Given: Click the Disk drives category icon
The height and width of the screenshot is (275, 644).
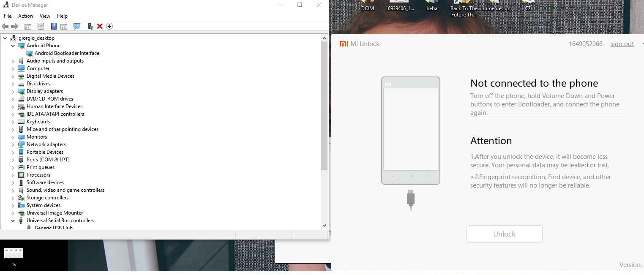Looking at the screenshot, I should click(x=21, y=84).
